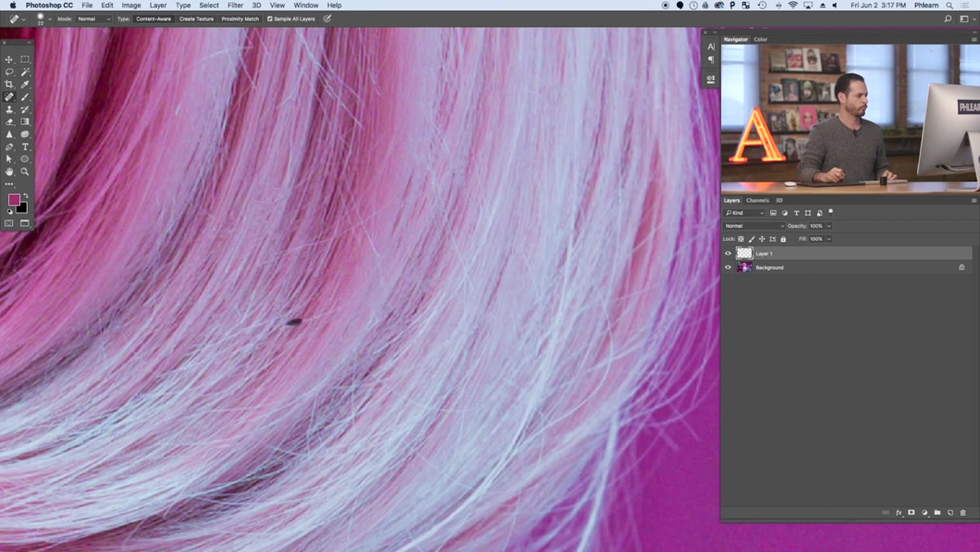980x552 pixels.
Task: Select the Crop tool
Action: coord(10,84)
